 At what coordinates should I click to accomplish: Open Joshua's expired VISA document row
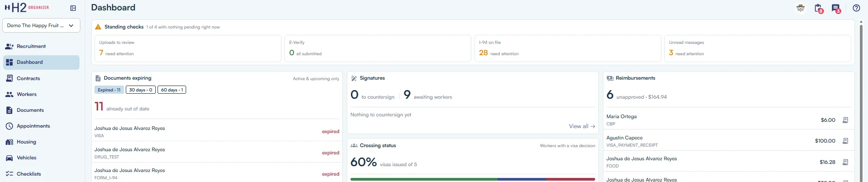217,131
